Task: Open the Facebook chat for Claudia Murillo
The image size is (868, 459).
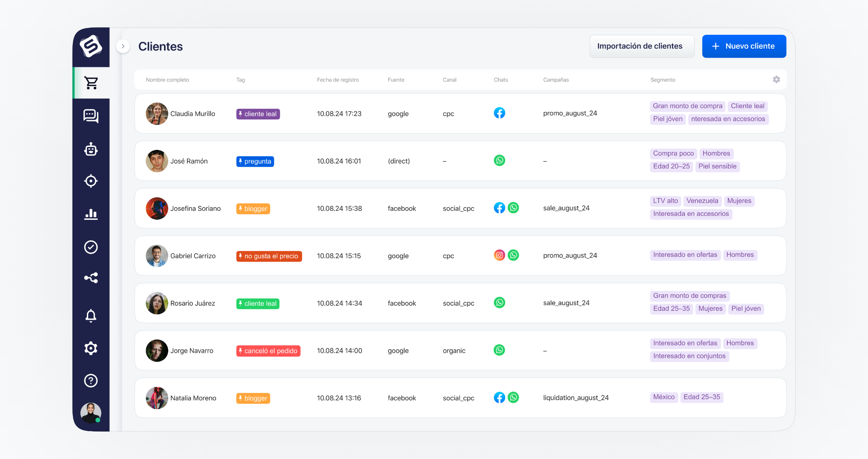Action: coord(499,113)
